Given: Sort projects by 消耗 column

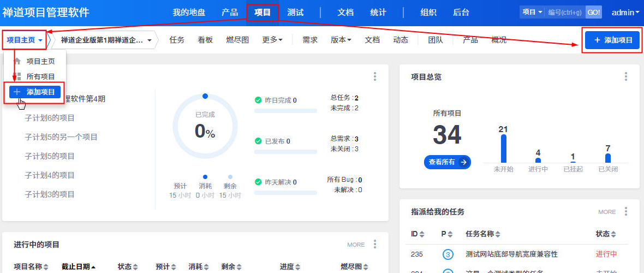Looking at the screenshot, I should pos(199,267).
